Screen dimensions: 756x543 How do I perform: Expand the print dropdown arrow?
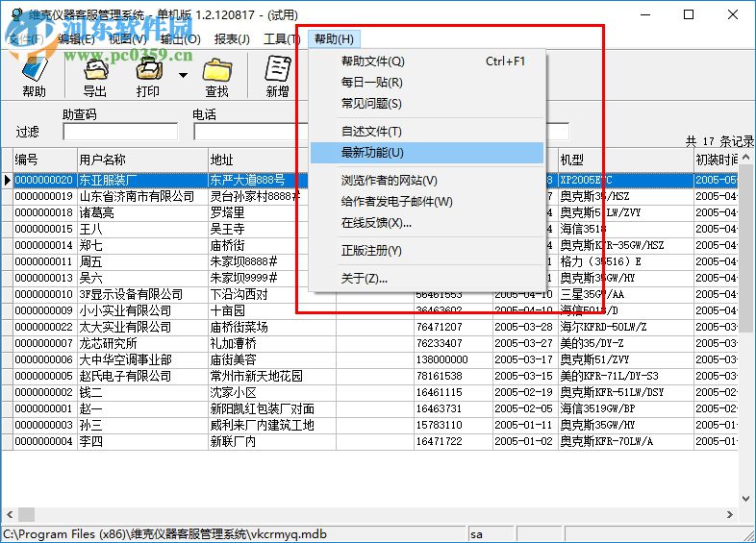click(183, 75)
